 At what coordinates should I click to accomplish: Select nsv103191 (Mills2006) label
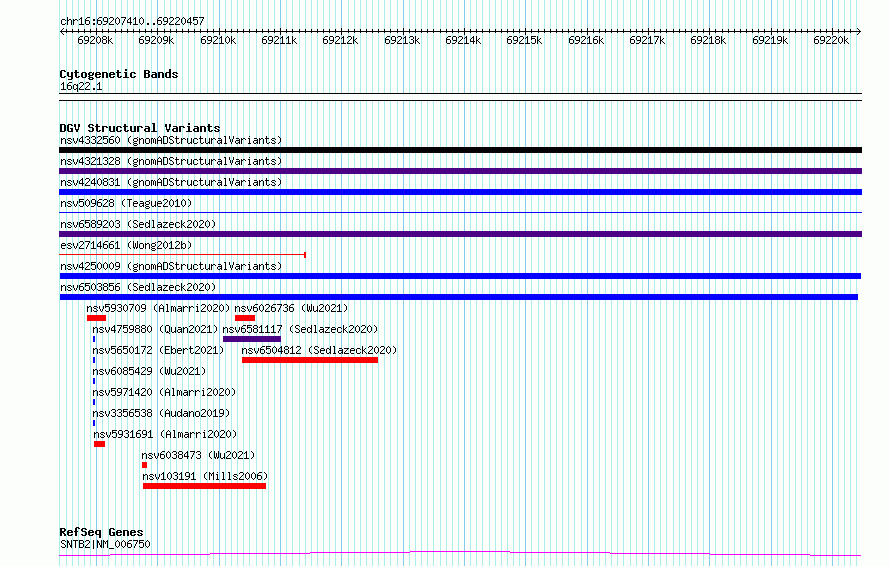click(x=205, y=476)
